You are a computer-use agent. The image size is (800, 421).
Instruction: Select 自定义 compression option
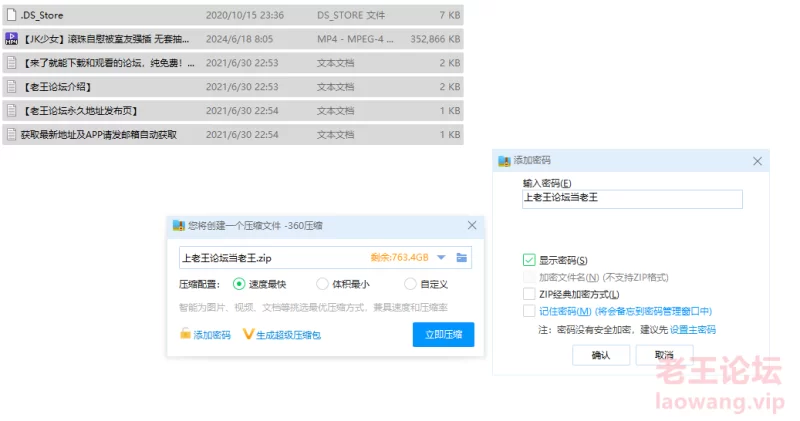tap(410, 284)
